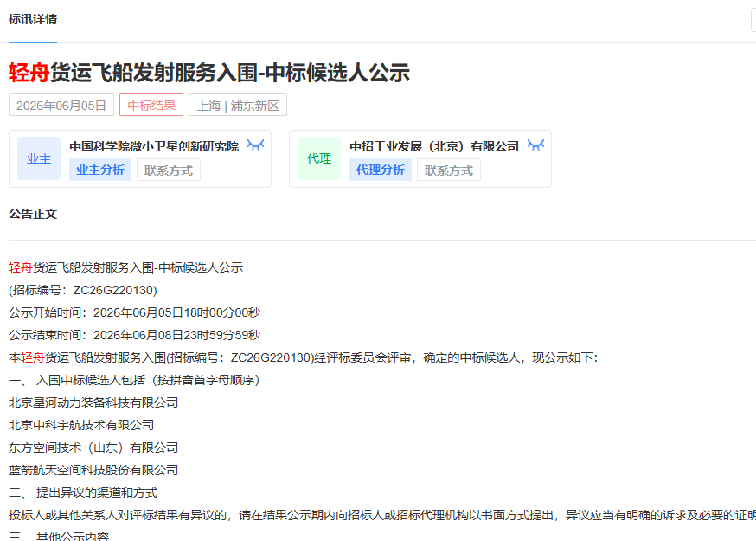This screenshot has height=541, width=756.
Task: Show 联系方式 in the 代理 card
Action: pos(448,171)
